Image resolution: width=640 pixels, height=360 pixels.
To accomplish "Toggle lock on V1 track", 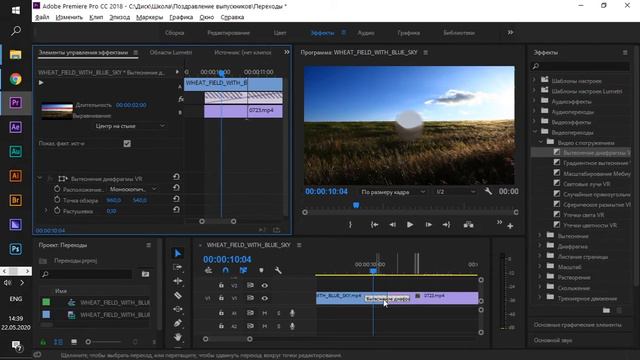I will (221, 298).
